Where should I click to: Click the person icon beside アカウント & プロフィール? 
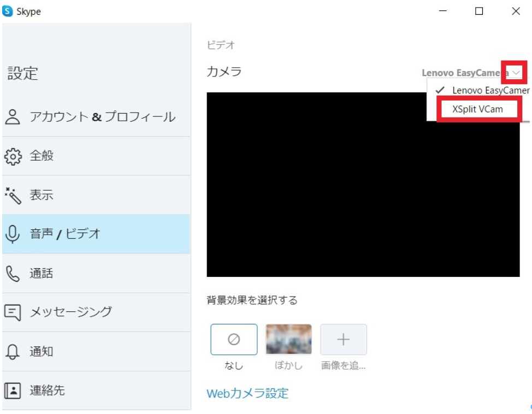tap(13, 117)
